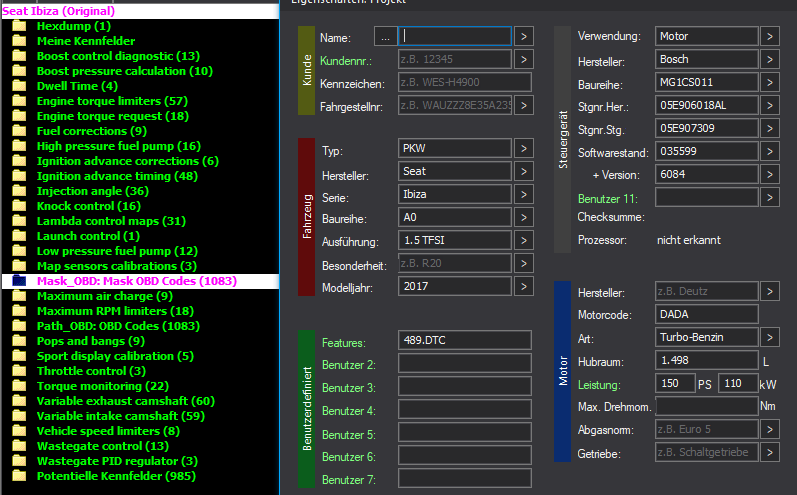Viewport: 797px width, 495px height.
Task: Open the Art Turbo-Benzin selection arrow
Action: pos(770,337)
